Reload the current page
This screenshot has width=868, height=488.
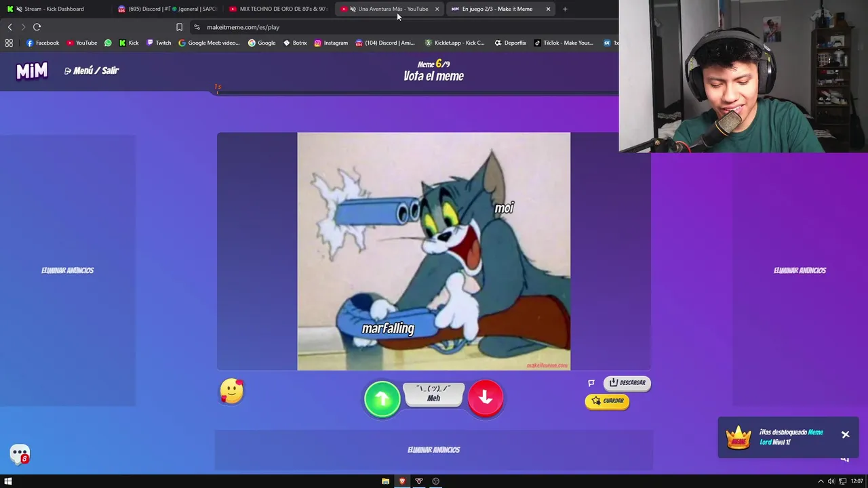[37, 27]
